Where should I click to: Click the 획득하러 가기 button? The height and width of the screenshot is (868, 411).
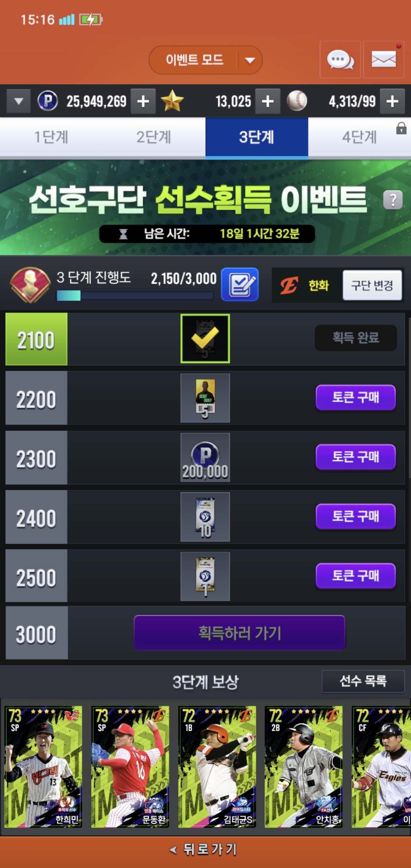[239, 633]
